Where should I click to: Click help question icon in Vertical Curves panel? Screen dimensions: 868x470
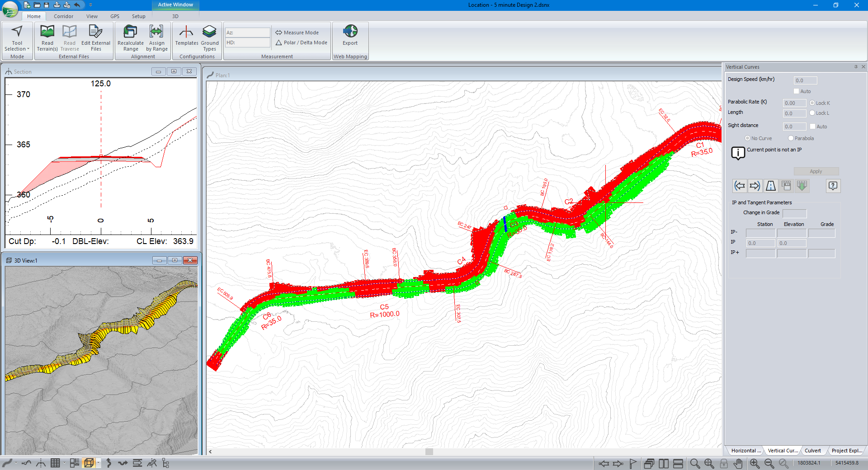(x=833, y=186)
